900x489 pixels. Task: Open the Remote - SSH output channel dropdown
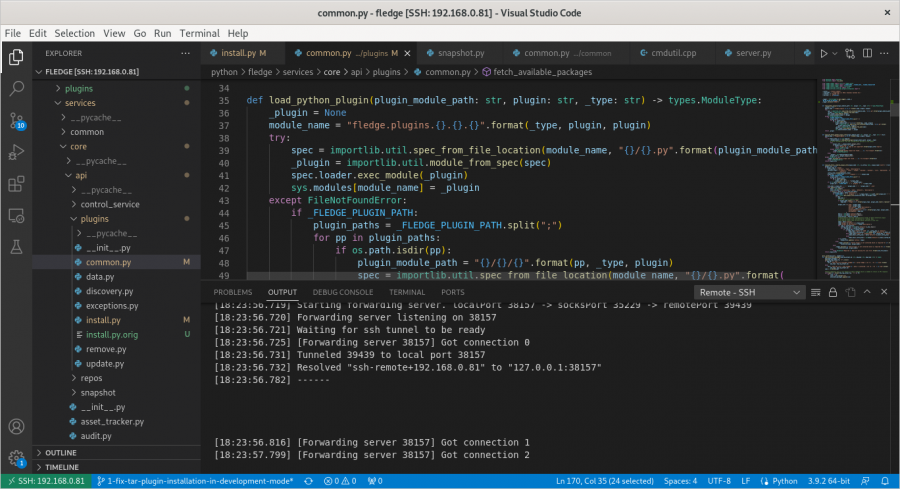pyautogui.click(x=752, y=292)
